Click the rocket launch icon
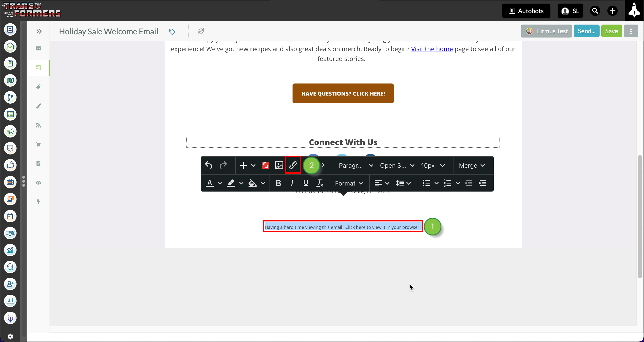644x342 pixels. (634, 10)
